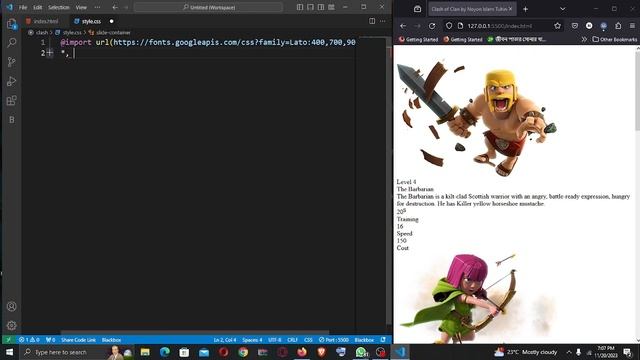Click the horizontal scrollbar of the editor
The height and width of the screenshot is (360, 640).
[195, 333]
